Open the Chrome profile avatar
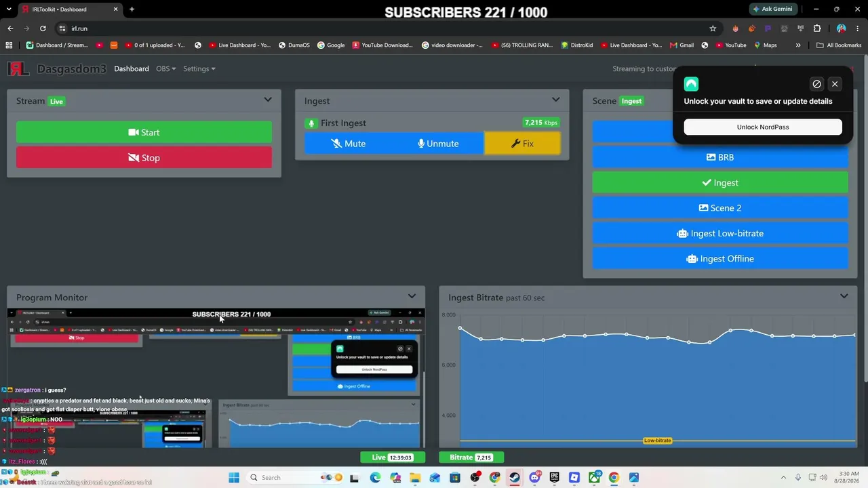 (841, 28)
